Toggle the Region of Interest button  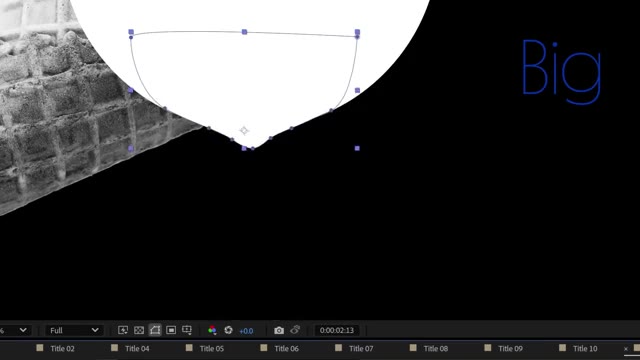[171, 330]
